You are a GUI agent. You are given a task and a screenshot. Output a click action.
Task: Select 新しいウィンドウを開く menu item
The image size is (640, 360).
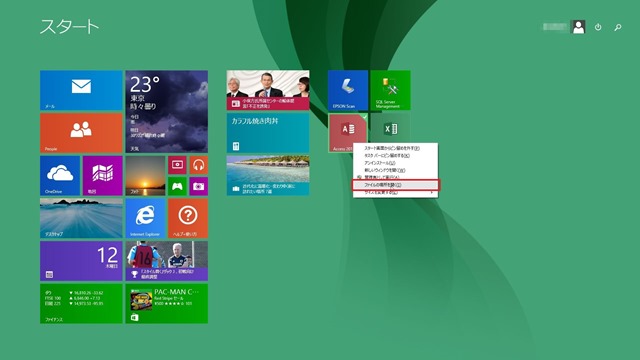pyautogui.click(x=395, y=170)
